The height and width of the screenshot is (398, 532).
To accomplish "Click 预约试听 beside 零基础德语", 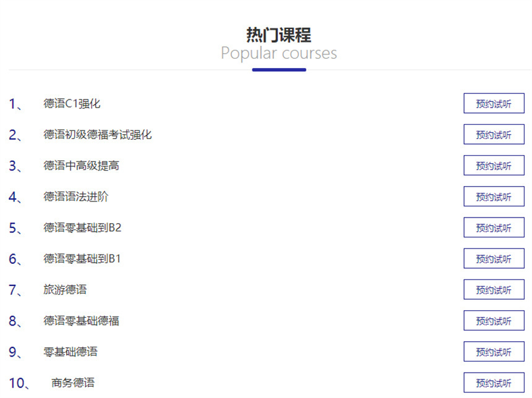I will pyautogui.click(x=494, y=352).
